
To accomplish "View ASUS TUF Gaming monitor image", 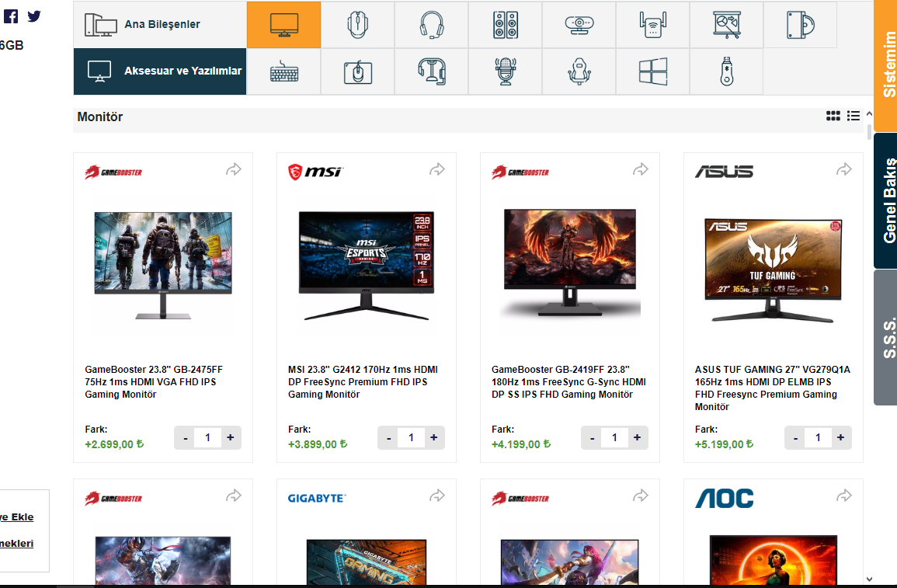I will click(773, 270).
